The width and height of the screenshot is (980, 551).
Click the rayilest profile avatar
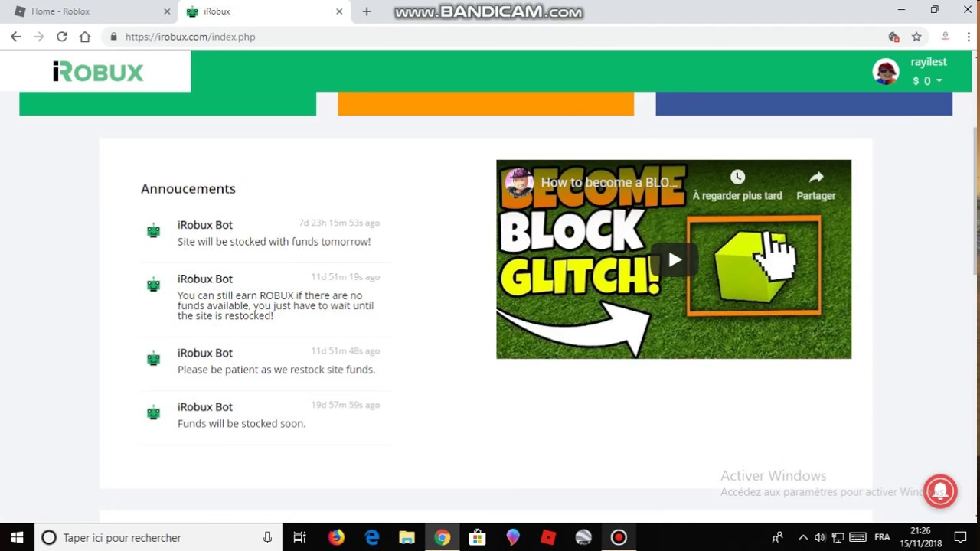(886, 72)
